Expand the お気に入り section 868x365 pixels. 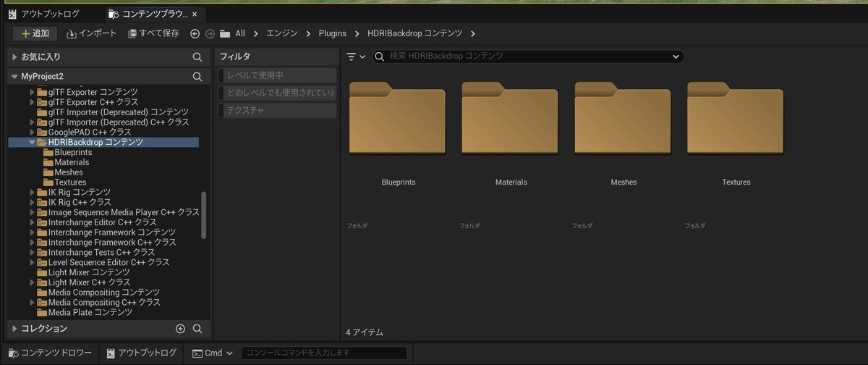14,56
